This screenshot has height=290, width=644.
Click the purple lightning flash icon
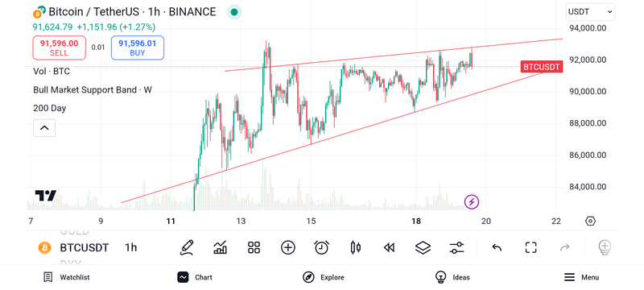(x=472, y=201)
